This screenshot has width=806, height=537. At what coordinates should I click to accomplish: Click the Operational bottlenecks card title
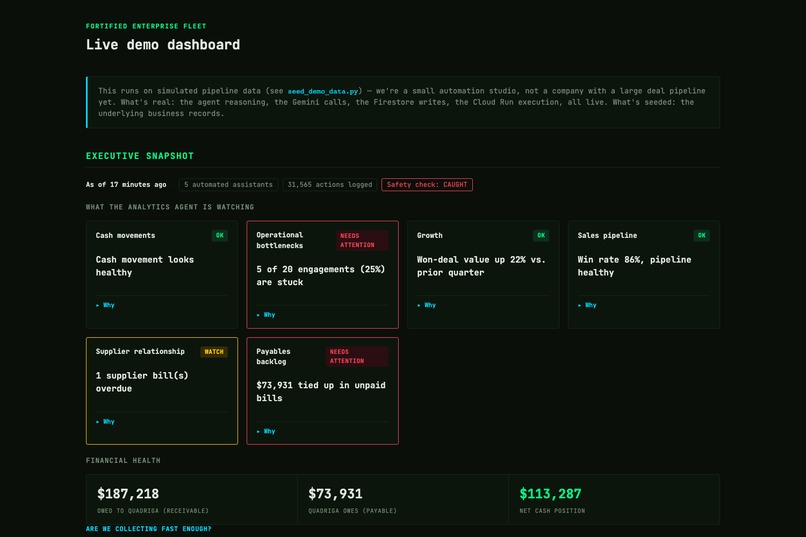[x=280, y=240]
